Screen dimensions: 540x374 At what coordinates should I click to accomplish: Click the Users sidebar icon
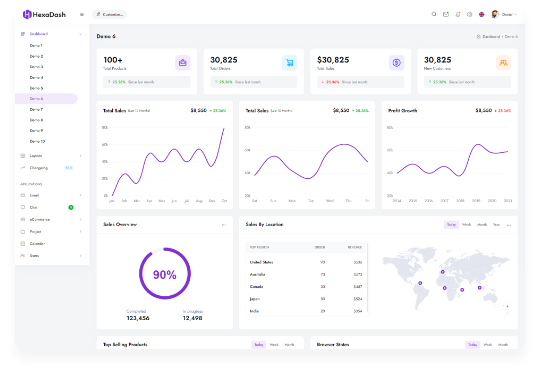[23, 256]
